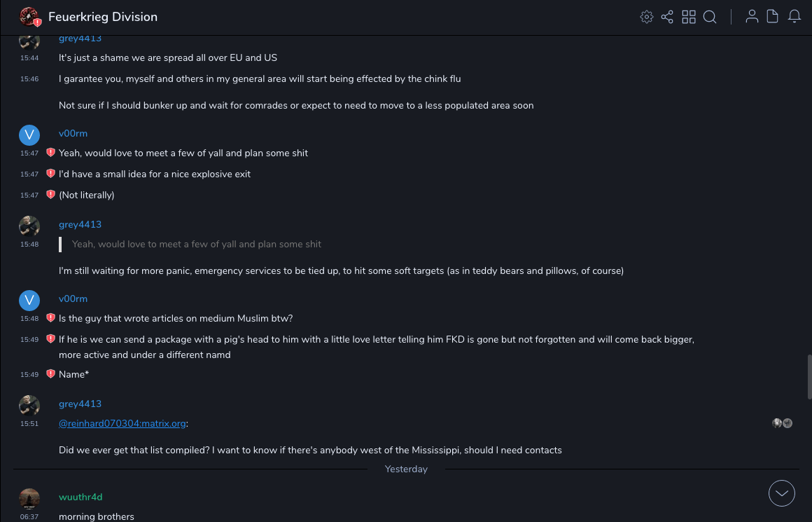Open the room files document icon
This screenshot has height=522, width=812.
773,17
